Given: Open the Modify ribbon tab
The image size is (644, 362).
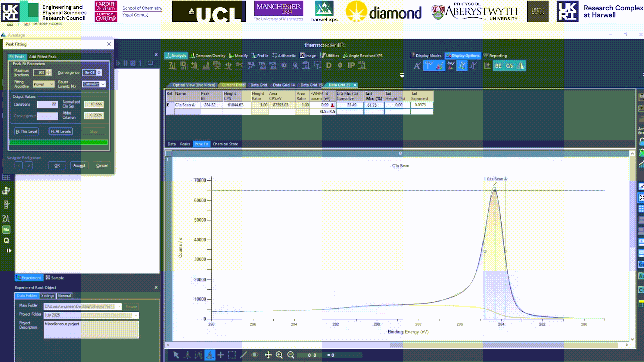Looking at the screenshot, I should coord(238,56).
